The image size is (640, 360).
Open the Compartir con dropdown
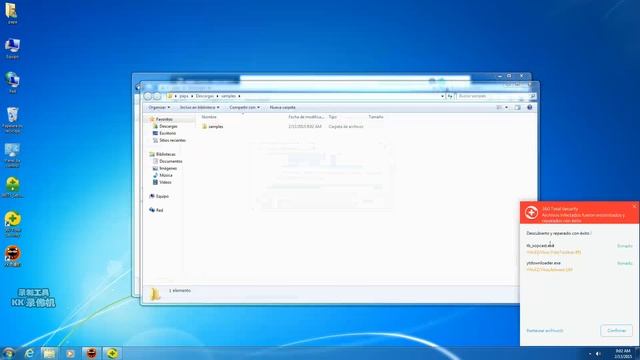pyautogui.click(x=244, y=107)
